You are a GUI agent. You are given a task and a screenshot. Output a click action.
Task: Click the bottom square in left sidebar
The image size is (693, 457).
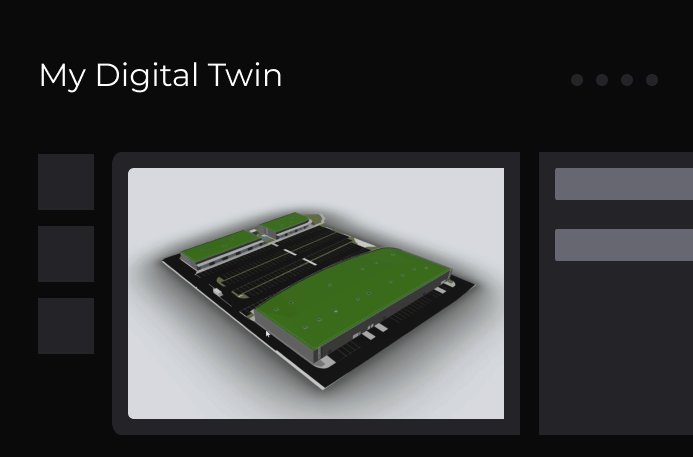pos(66,326)
